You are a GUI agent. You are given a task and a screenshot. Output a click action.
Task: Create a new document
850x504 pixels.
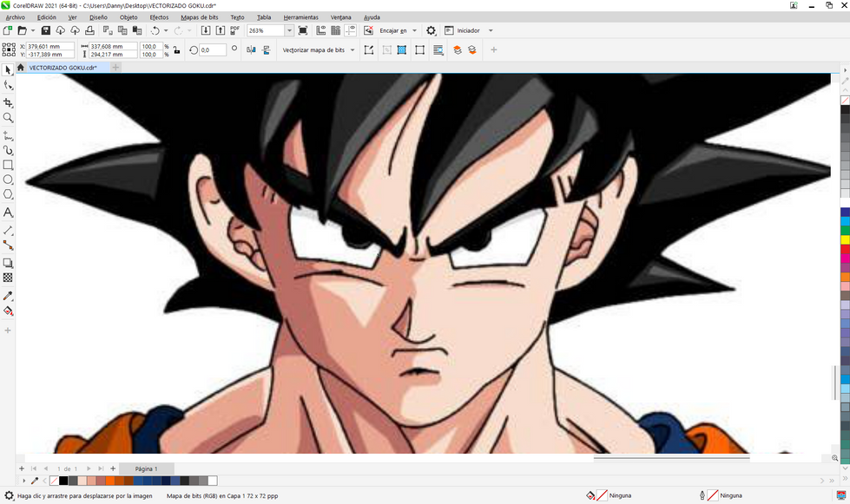pyautogui.click(x=8, y=31)
